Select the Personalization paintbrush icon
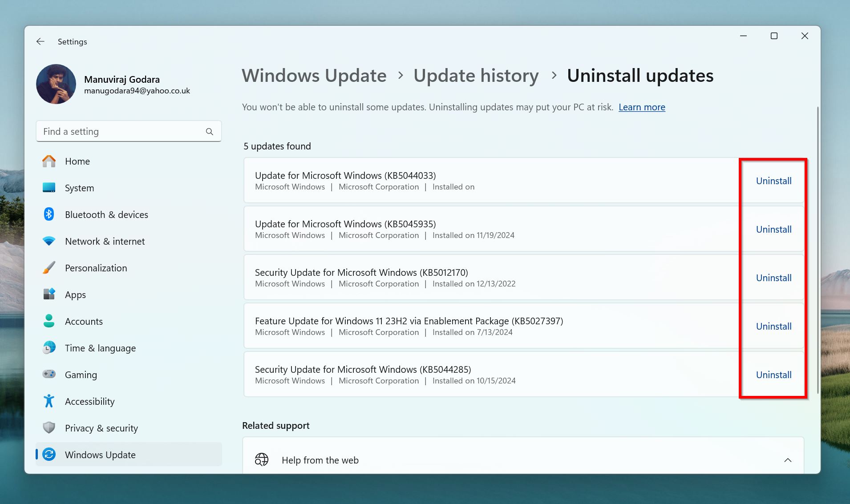The height and width of the screenshot is (504, 850). 49,268
